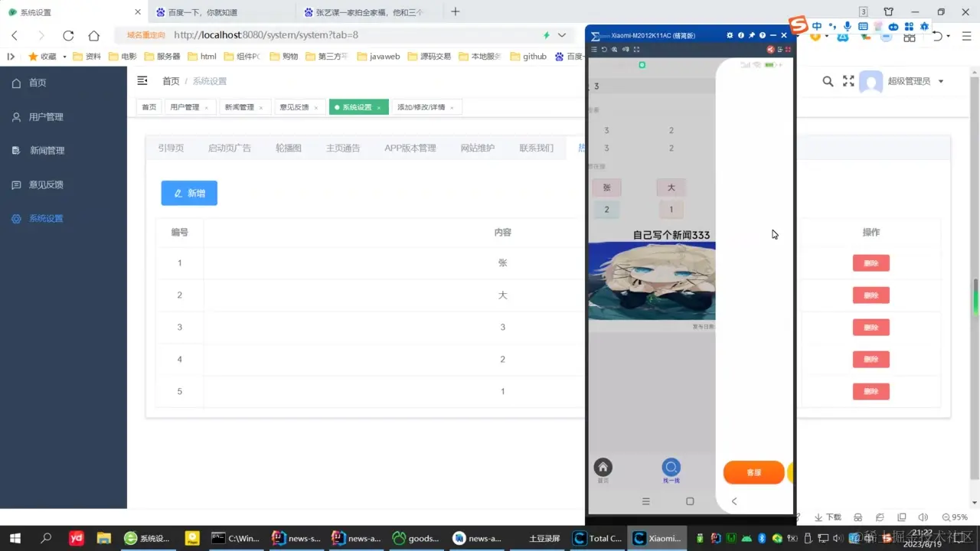
Task: Open the 下载 downloads status bar item
Action: click(828, 517)
